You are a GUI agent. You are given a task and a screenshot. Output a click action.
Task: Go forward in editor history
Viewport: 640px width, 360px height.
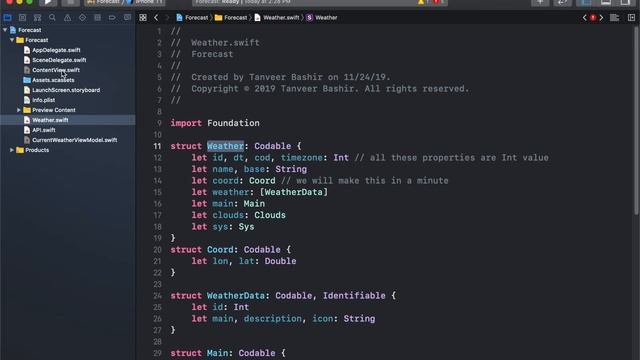coord(167,18)
